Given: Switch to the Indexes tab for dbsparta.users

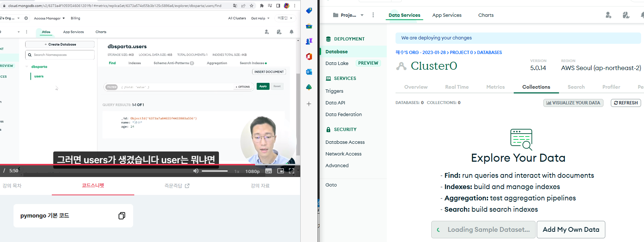Looking at the screenshot, I should pos(135,63).
